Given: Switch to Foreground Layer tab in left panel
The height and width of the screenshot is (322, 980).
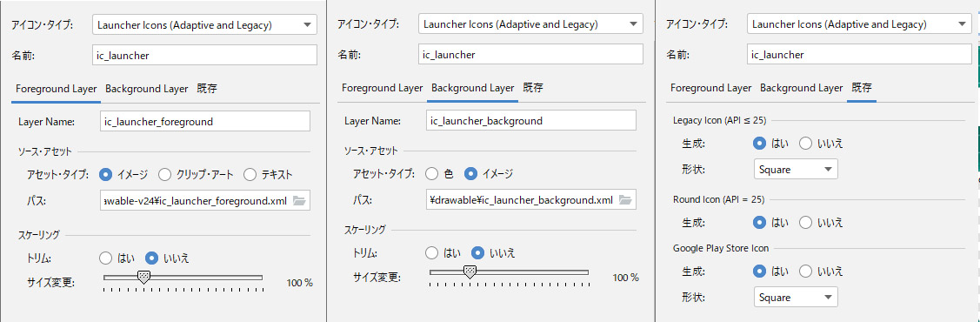Looking at the screenshot, I should [57, 89].
